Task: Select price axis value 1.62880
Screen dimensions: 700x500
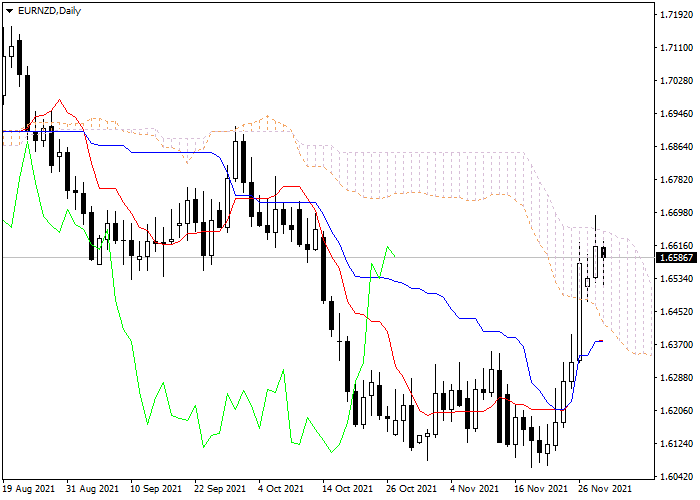Action: (x=677, y=378)
